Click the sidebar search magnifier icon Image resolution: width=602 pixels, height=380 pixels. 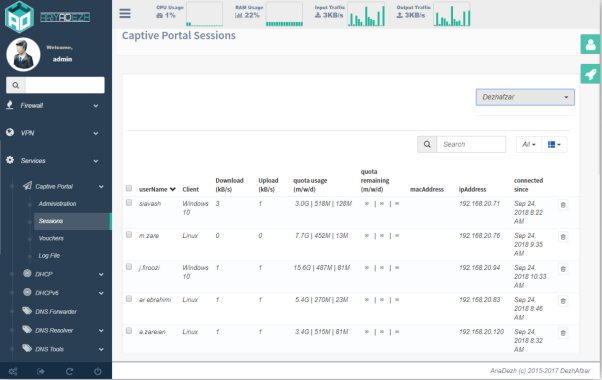pyautogui.click(x=16, y=85)
